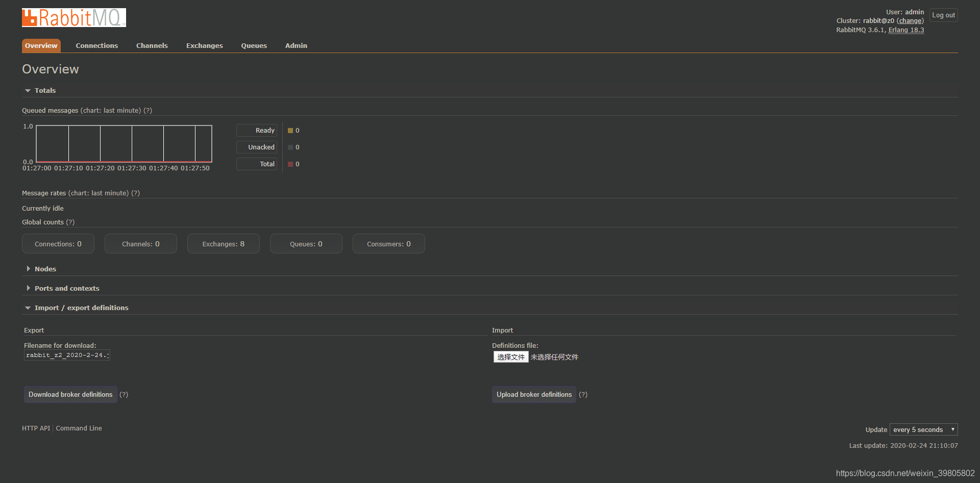
Task: Open Queues: 0 count box
Action: [x=306, y=244]
